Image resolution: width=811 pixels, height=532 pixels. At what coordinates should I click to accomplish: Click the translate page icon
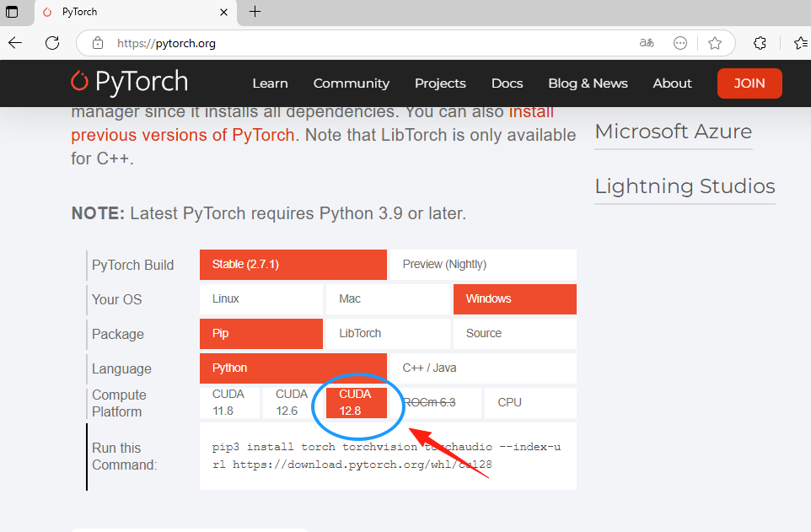[647, 43]
